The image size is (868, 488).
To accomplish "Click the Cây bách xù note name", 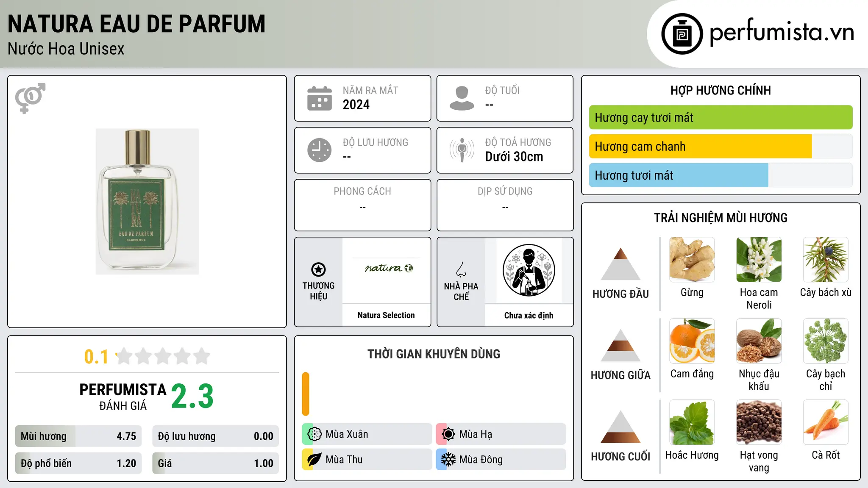I will tap(826, 292).
